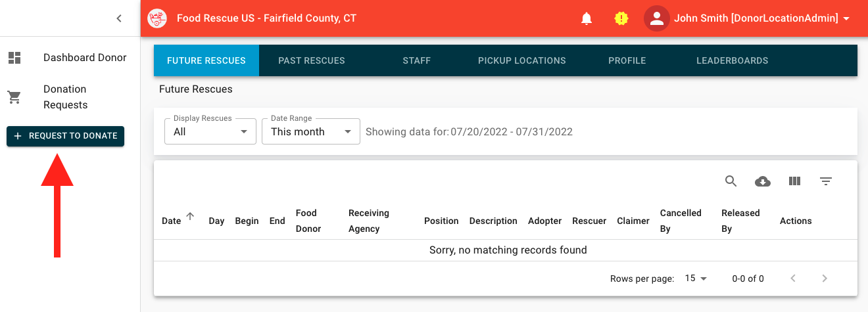The width and height of the screenshot is (868, 312).
Task: Collapse the sidebar with the chevron
Action: [119, 18]
